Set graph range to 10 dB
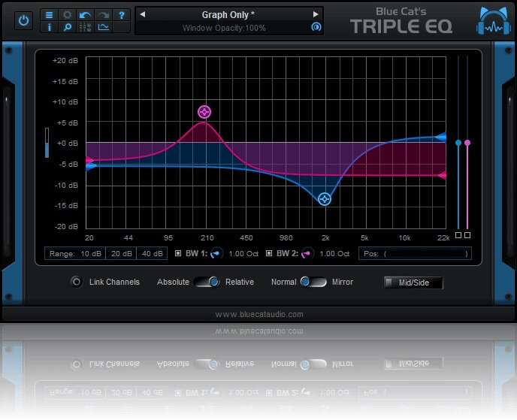Screen dimensions: 517x420 click(x=91, y=253)
